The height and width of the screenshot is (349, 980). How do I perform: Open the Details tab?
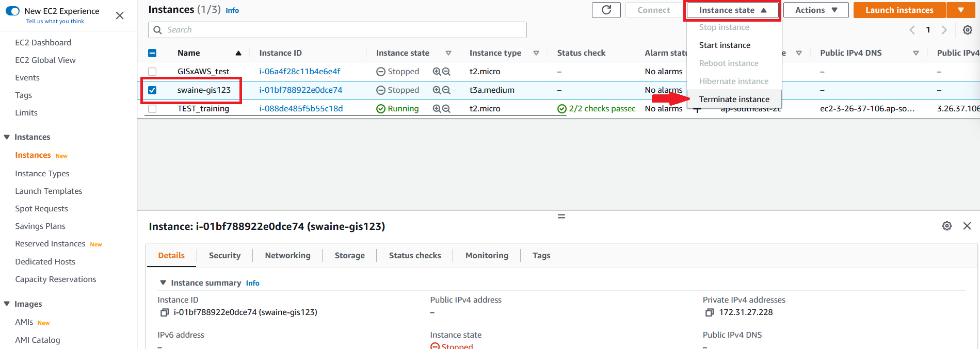[x=171, y=256]
